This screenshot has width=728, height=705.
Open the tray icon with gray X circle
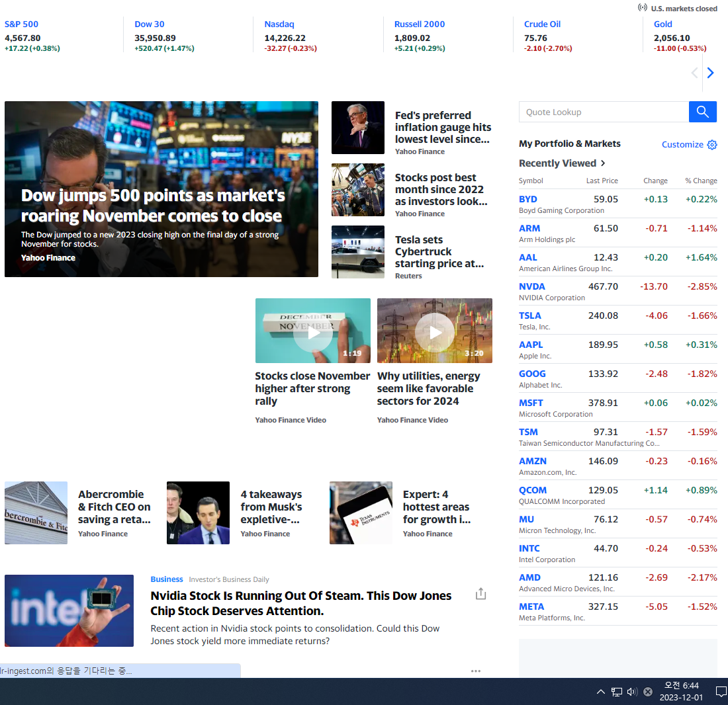pyautogui.click(x=648, y=692)
